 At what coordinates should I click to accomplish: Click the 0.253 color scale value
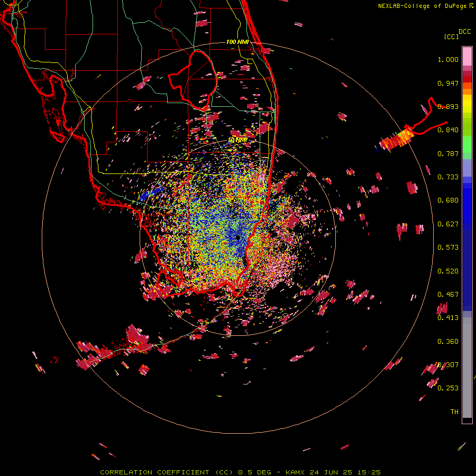(448, 388)
